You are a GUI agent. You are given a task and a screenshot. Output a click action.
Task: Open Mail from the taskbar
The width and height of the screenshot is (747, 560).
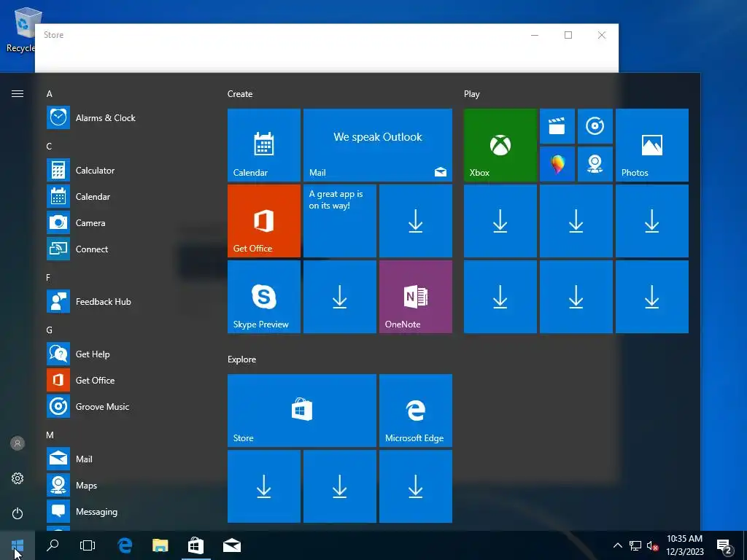click(232, 545)
